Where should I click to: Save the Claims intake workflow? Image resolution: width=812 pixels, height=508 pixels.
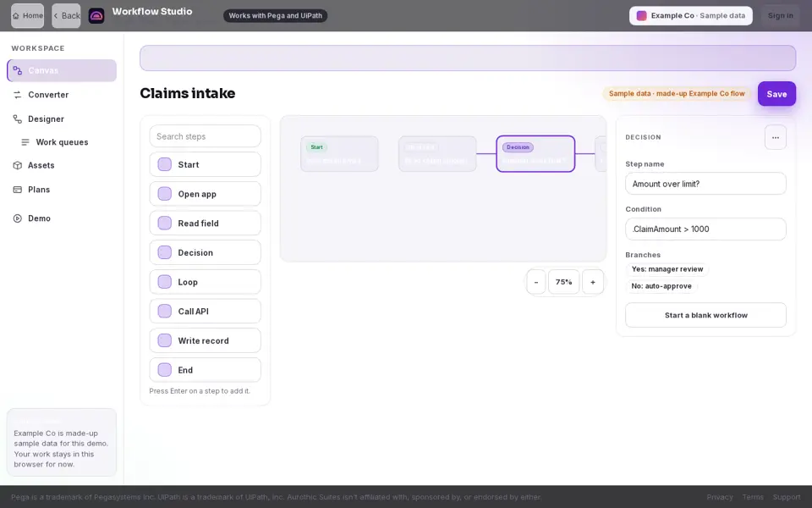(x=776, y=94)
